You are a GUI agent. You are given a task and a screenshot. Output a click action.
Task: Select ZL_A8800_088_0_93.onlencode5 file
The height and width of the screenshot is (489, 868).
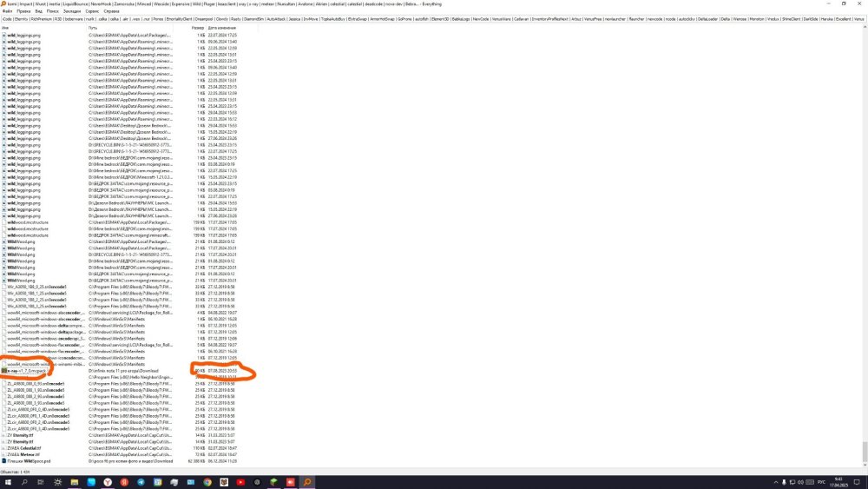36,383
